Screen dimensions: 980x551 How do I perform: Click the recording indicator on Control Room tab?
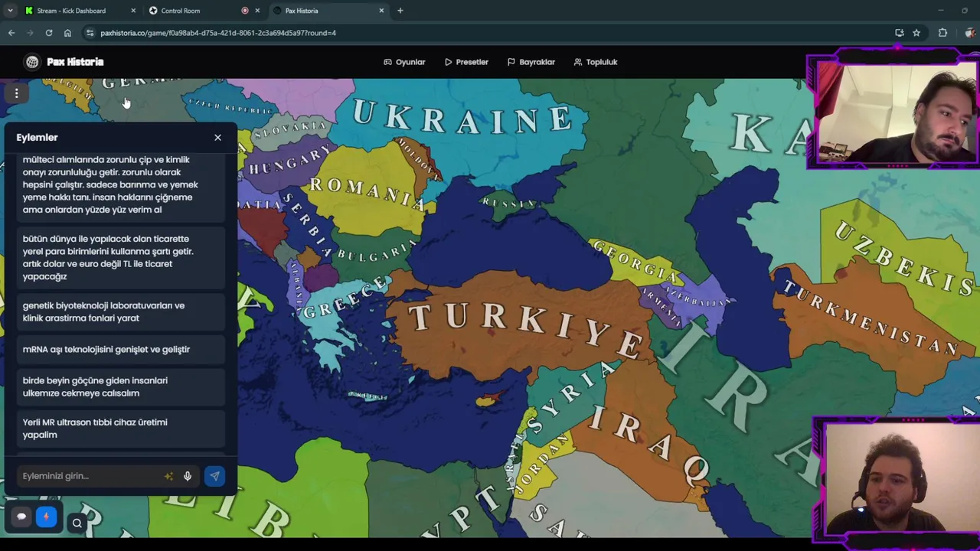coord(245,11)
